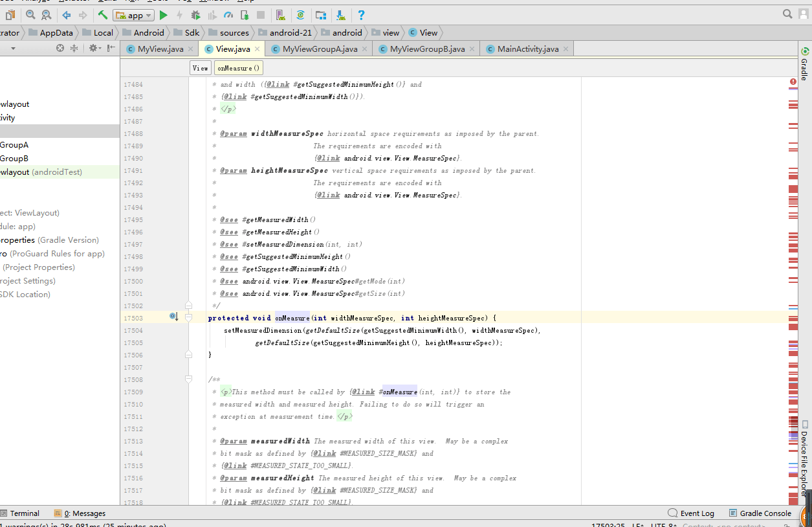812x527 pixels.
Task: Build the project with the hammer icon
Action: [x=102, y=14]
